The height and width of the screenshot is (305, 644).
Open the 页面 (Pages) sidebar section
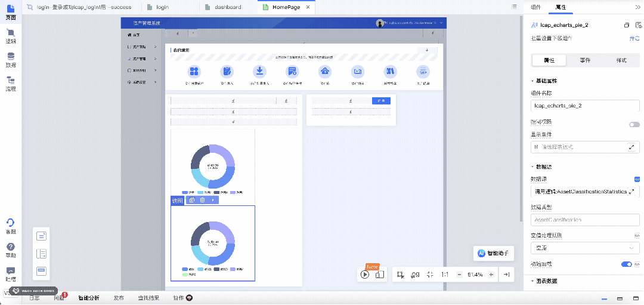[11, 12]
